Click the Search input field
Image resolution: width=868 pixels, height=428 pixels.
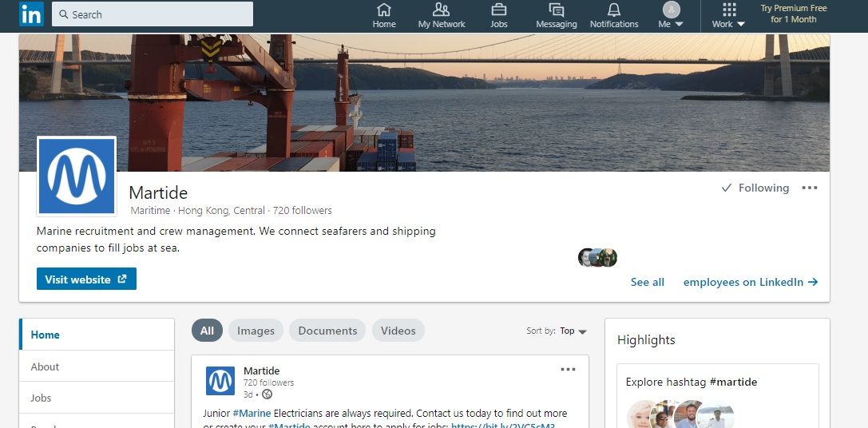pyautogui.click(x=153, y=14)
